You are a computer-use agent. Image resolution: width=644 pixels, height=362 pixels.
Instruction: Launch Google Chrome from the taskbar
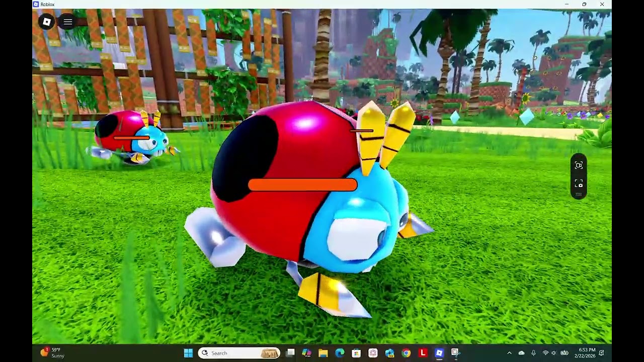tap(406, 353)
